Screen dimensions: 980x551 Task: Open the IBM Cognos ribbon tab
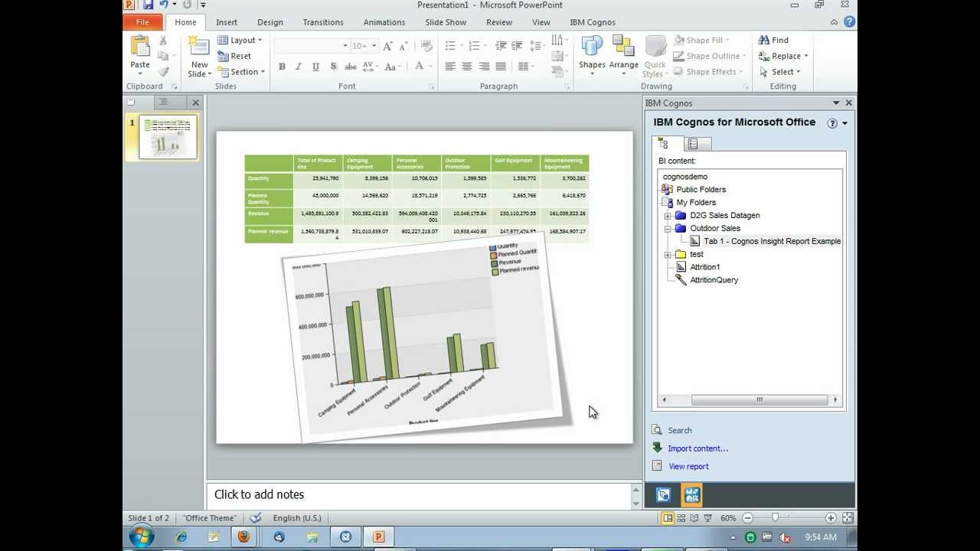tap(593, 22)
